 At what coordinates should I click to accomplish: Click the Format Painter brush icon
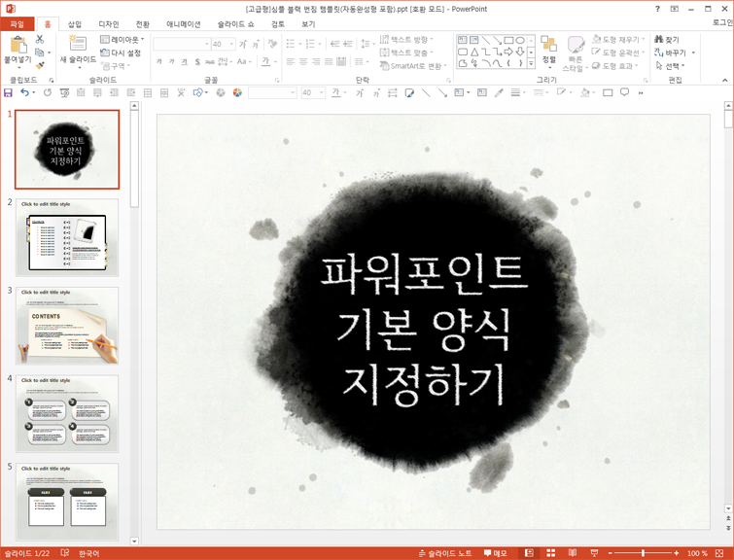pyautogui.click(x=39, y=65)
